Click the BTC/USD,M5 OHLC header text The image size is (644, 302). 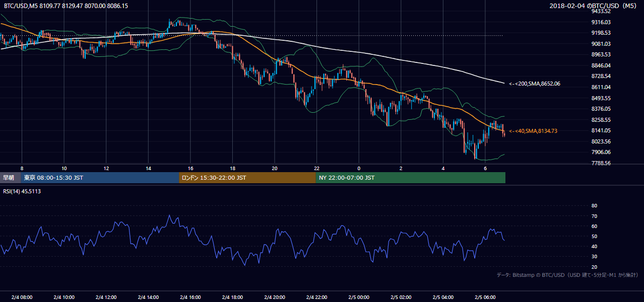66,6
